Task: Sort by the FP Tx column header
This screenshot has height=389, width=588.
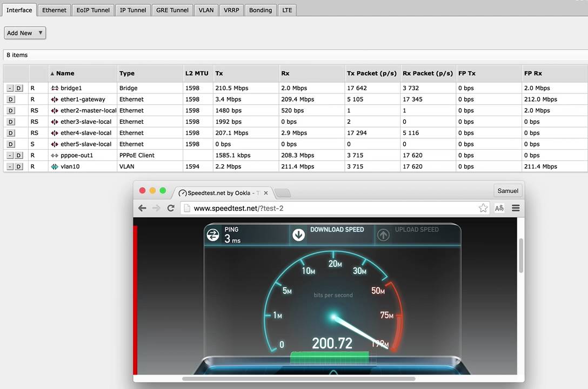Action: click(x=489, y=73)
